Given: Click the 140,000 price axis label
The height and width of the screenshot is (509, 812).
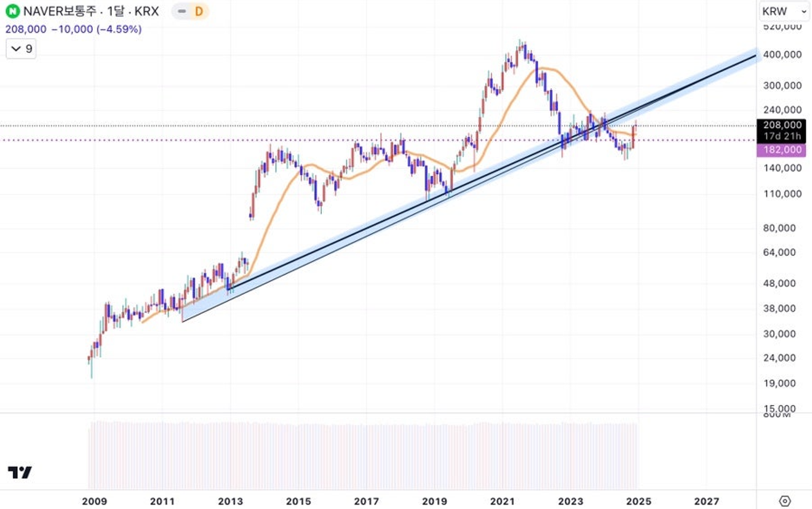Looking at the screenshot, I should (x=782, y=167).
